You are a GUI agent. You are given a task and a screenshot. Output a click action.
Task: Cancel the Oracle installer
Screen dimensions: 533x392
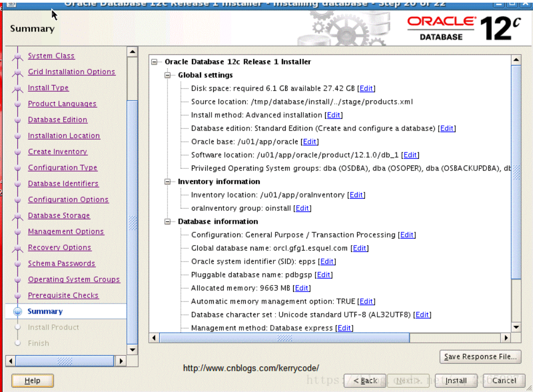coord(504,381)
